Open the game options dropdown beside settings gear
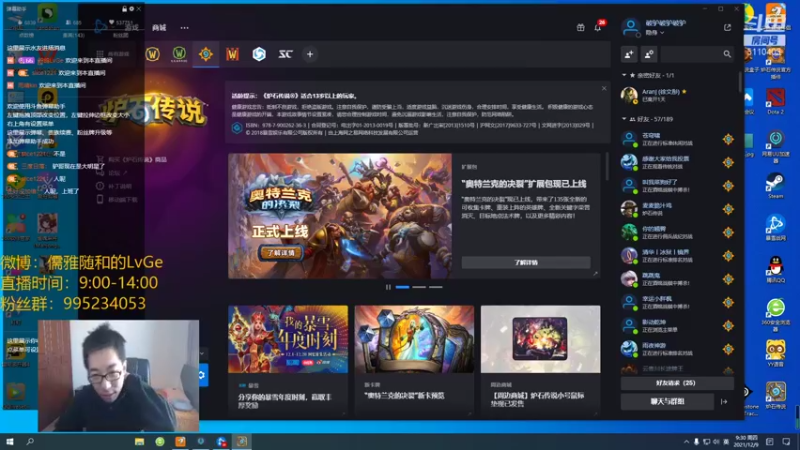Image resolution: width=800 pixels, height=450 pixels. [202, 353]
